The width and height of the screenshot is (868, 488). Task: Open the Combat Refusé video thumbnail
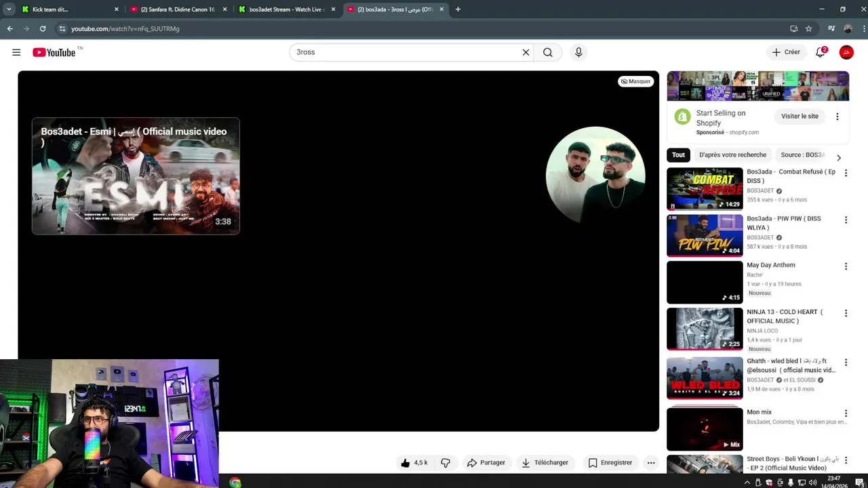coord(705,189)
